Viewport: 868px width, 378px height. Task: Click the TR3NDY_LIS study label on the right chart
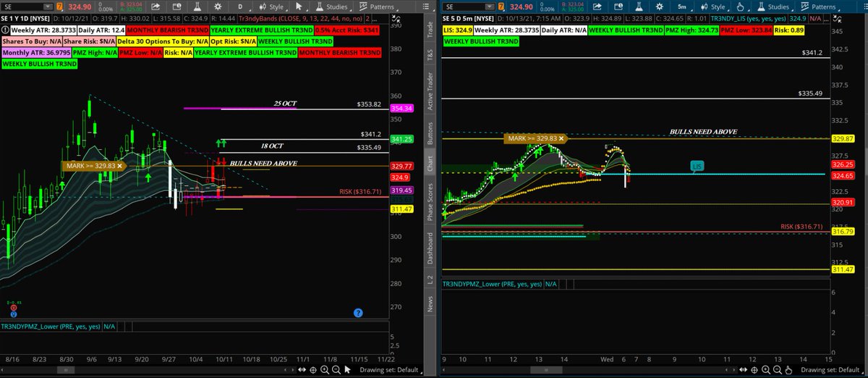point(748,19)
